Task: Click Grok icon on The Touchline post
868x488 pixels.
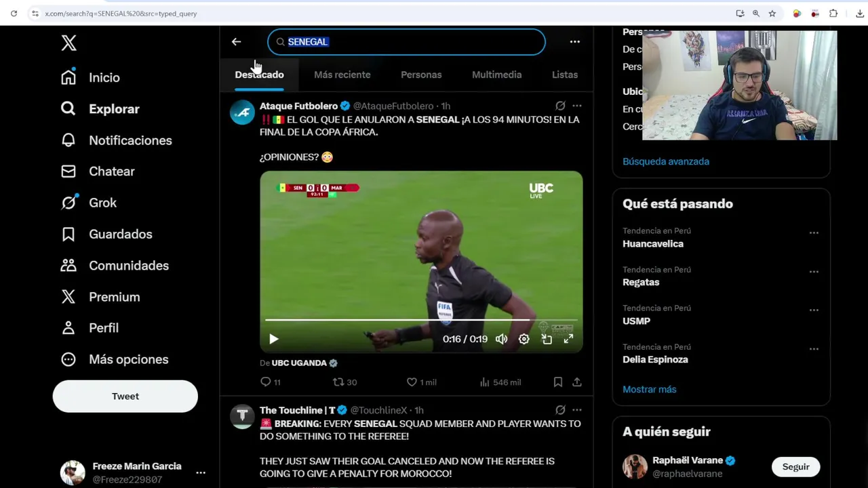Action: point(560,410)
